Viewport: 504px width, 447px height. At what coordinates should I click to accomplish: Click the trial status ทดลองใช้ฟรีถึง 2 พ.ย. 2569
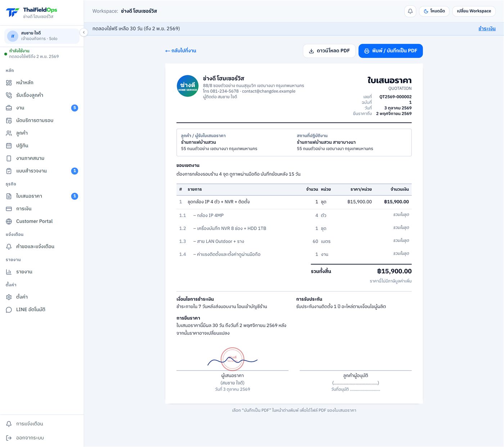pyautogui.click(x=34, y=57)
